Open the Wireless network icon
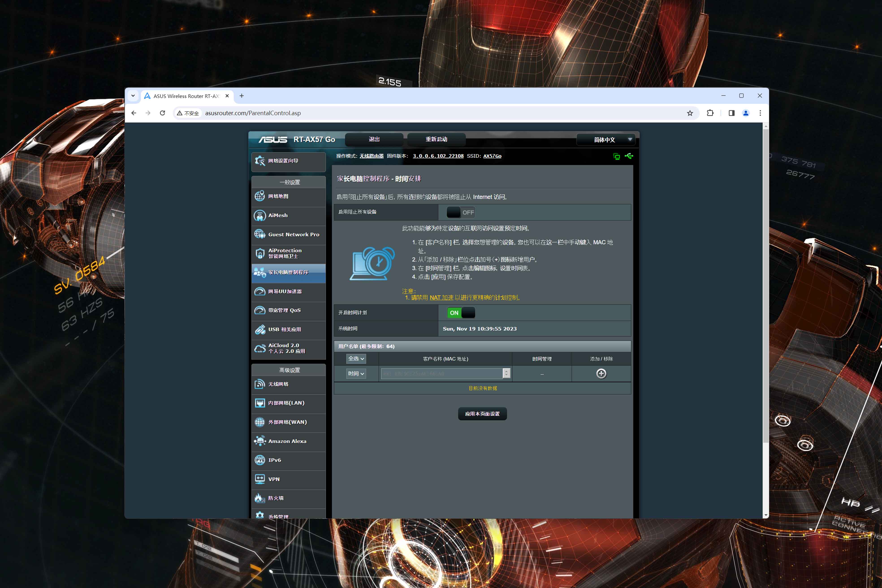 tap(260, 384)
